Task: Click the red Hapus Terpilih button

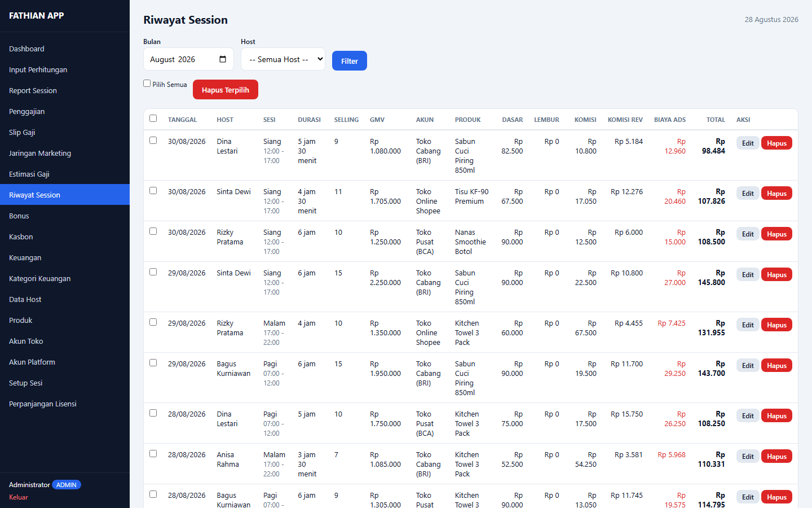Action: (226, 90)
